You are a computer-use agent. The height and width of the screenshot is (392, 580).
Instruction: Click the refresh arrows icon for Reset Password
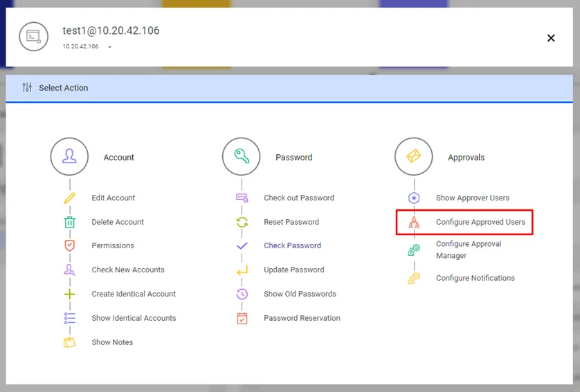[242, 222]
